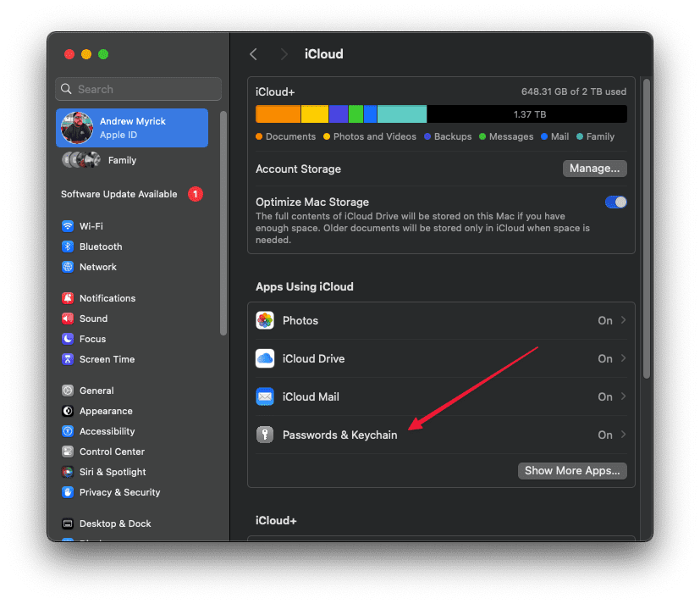Click the search magnifier icon
700x604 pixels.
[66, 89]
